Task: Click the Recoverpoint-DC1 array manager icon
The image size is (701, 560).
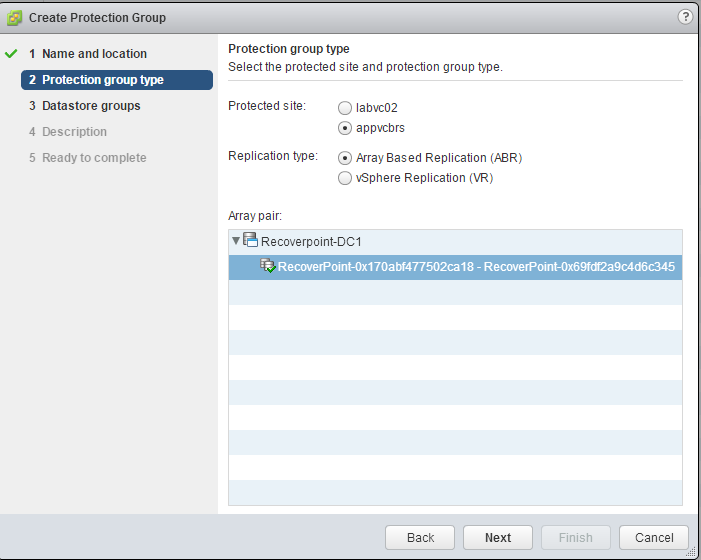Action: pos(251,240)
